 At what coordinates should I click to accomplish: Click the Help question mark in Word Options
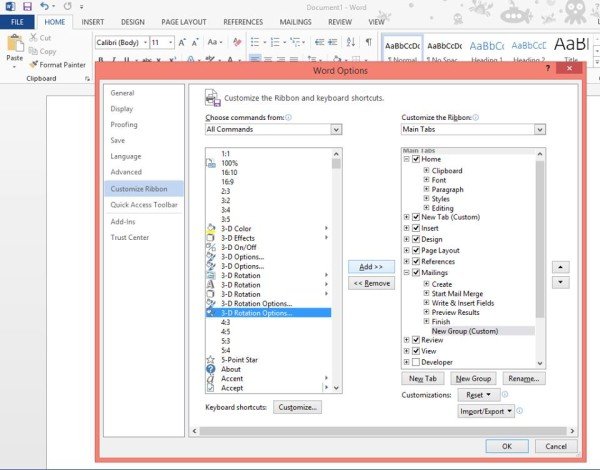pyautogui.click(x=548, y=68)
